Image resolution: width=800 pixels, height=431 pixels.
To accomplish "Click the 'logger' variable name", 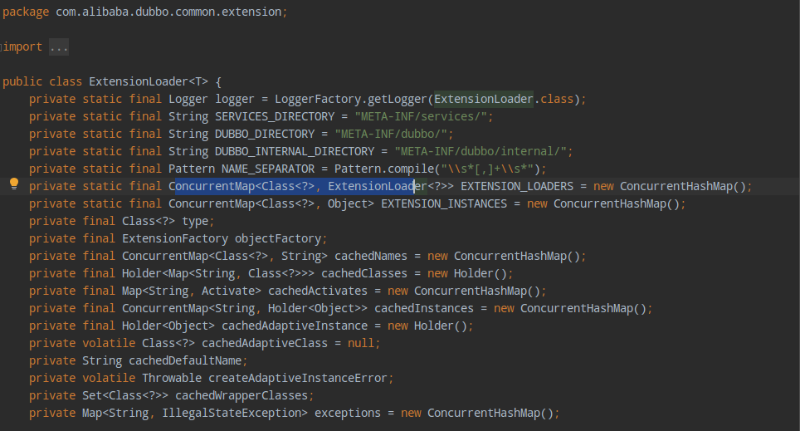I will point(235,99).
